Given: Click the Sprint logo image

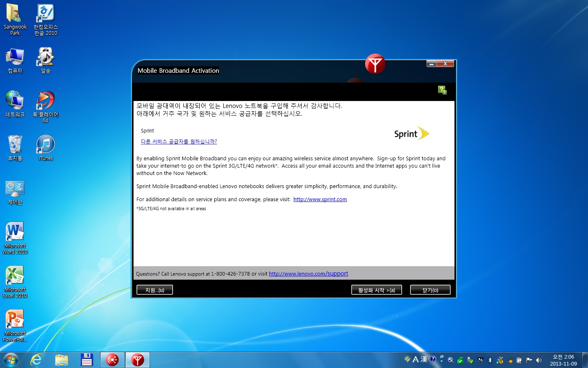Looking at the screenshot, I should click(x=411, y=133).
